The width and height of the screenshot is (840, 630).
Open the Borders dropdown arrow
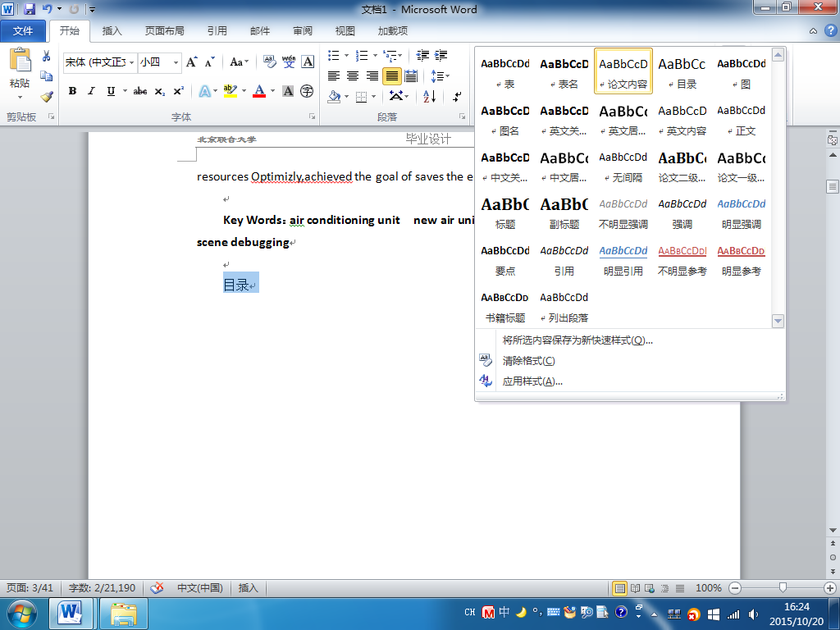coord(373,97)
